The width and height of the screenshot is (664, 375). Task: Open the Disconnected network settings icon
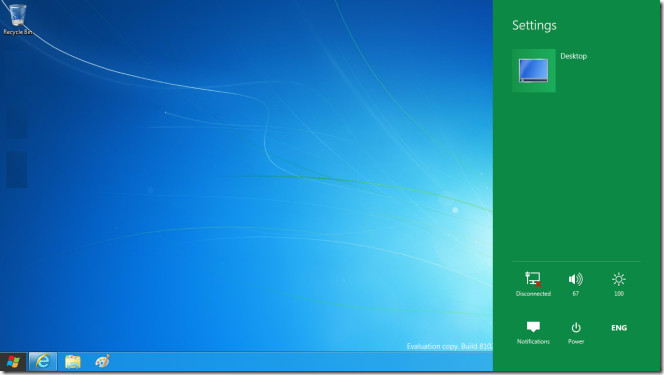pyautogui.click(x=533, y=284)
